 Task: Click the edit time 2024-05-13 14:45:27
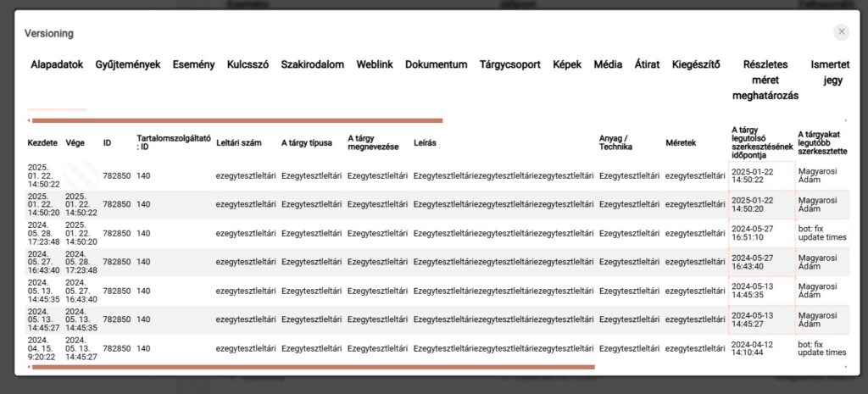click(x=753, y=319)
